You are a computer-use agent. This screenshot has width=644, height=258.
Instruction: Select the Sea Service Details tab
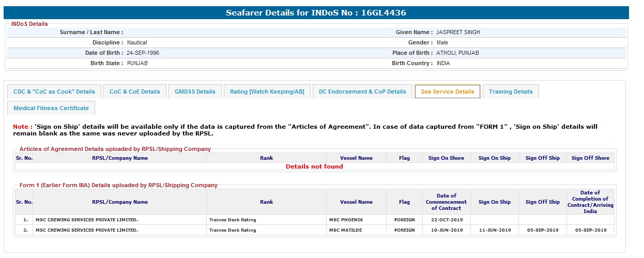click(x=448, y=92)
